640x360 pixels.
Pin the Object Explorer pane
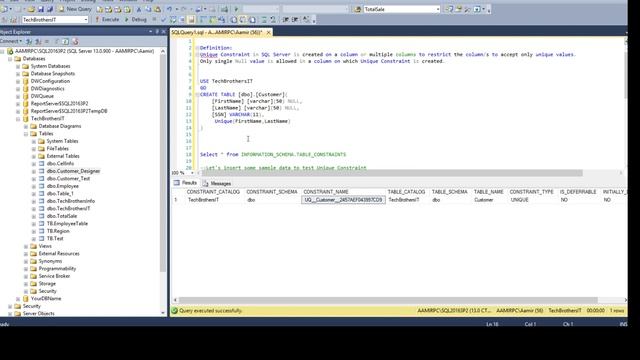pos(157,31)
